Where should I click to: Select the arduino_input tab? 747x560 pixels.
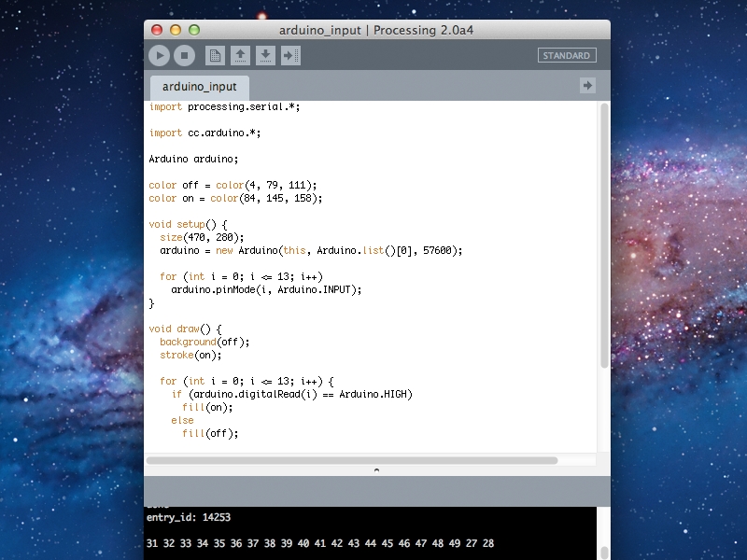click(200, 87)
